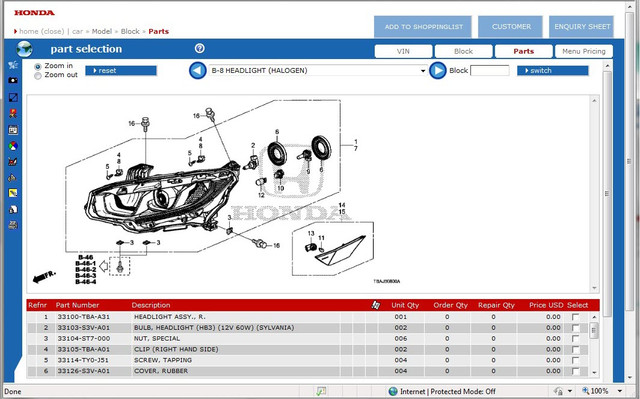Open the ENQUIRY SHEET button
The width and height of the screenshot is (640, 399).
pyautogui.click(x=581, y=27)
